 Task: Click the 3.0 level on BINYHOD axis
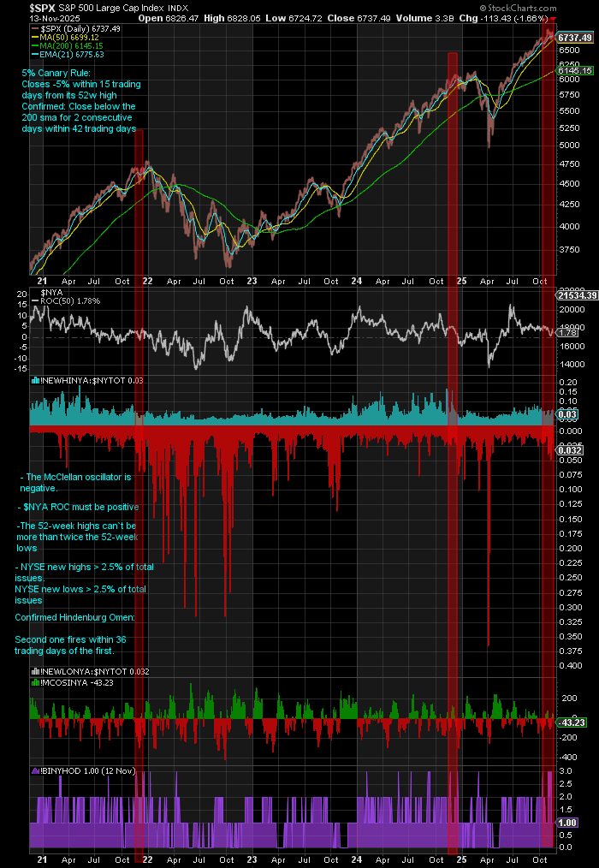coord(564,771)
